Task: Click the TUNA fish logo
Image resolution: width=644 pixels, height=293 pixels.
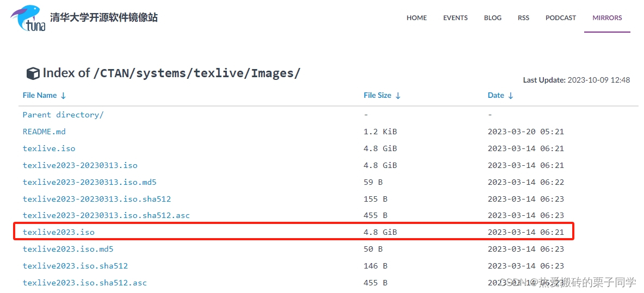Action: pyautogui.click(x=28, y=18)
